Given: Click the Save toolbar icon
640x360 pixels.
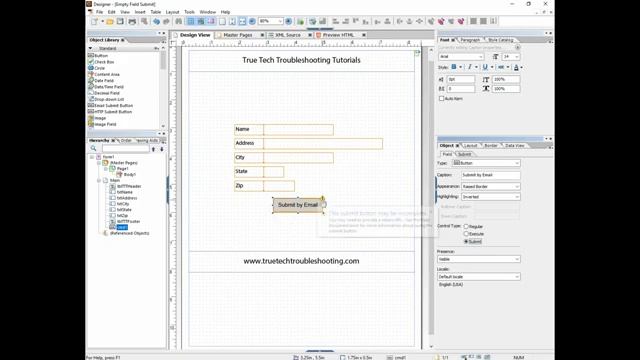Looking at the screenshot, I should coord(120,21).
